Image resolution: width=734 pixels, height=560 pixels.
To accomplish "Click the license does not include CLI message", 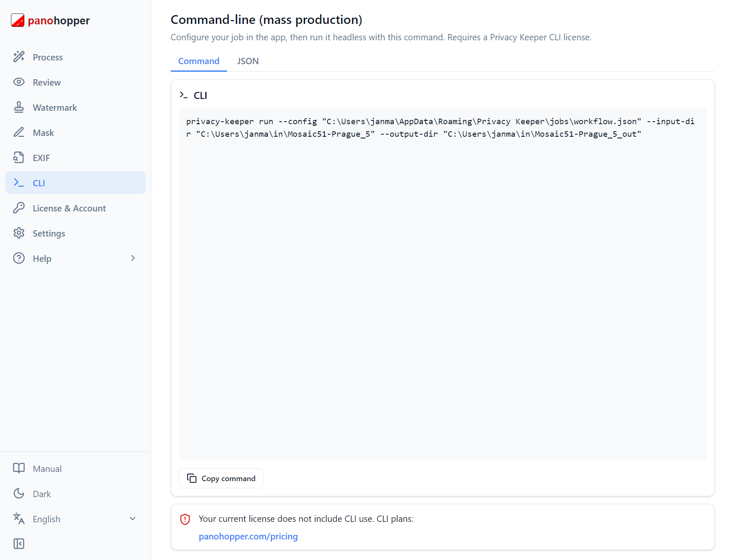I will (306, 519).
